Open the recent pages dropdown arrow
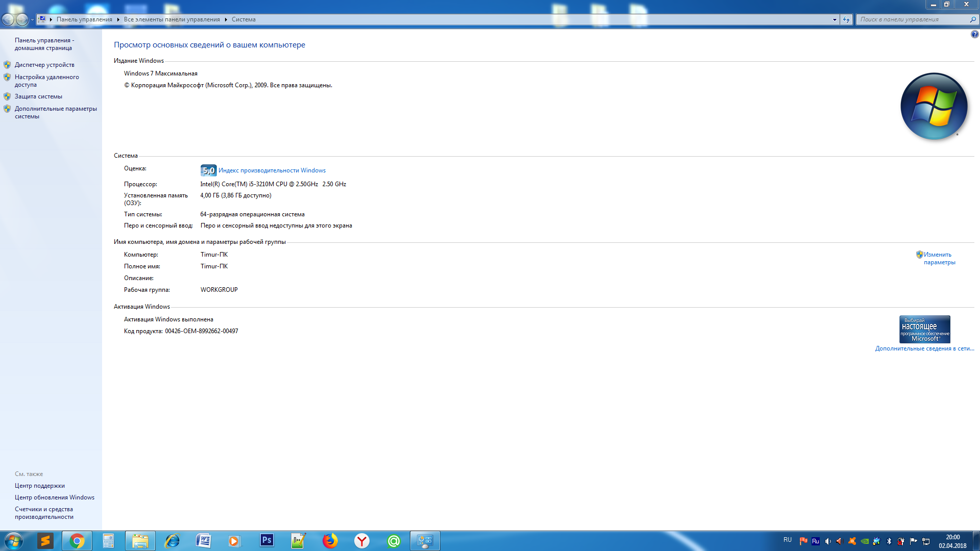Viewport: 980px width, 551px height. coord(32,19)
